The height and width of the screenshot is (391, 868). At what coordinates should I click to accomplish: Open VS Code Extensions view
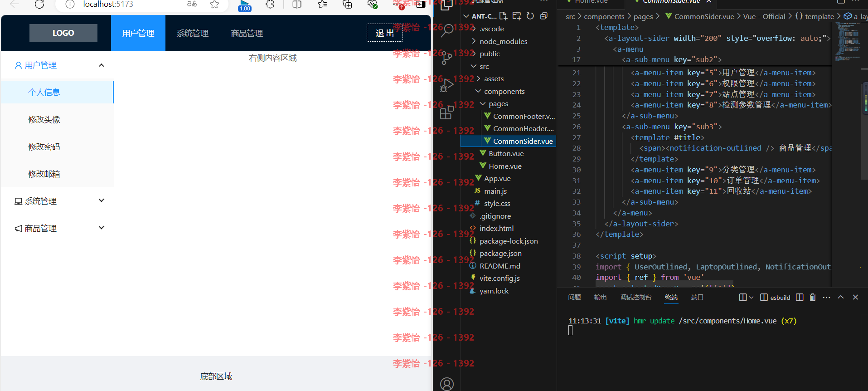pyautogui.click(x=446, y=112)
